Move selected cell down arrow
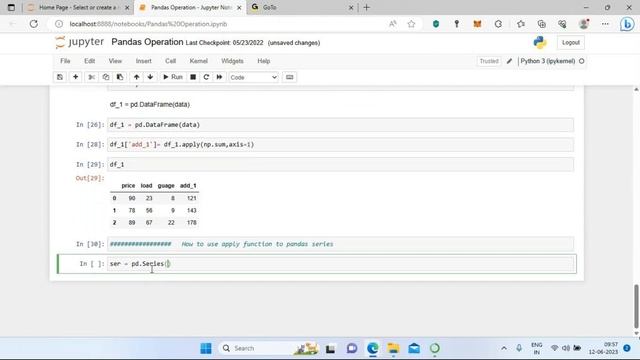640x360 pixels. point(150,77)
